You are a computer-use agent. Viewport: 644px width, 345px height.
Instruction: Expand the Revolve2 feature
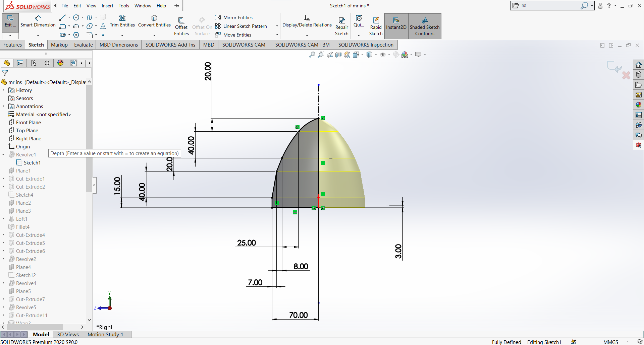pyautogui.click(x=3, y=259)
